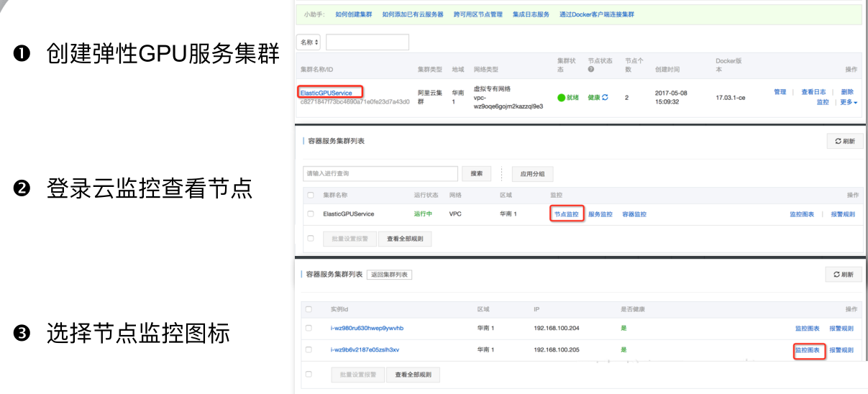868x394 pixels.
Task: Expand the 更多 actions dropdown
Action: pyautogui.click(x=849, y=102)
